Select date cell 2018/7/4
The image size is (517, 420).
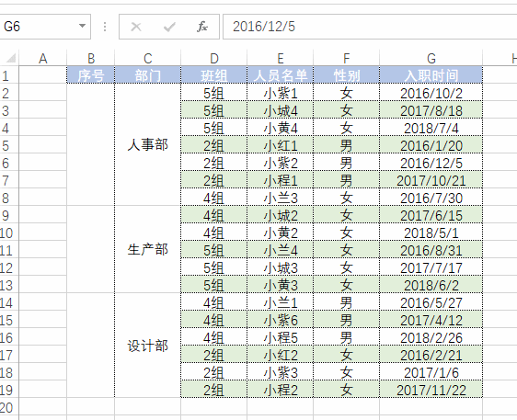(431, 128)
